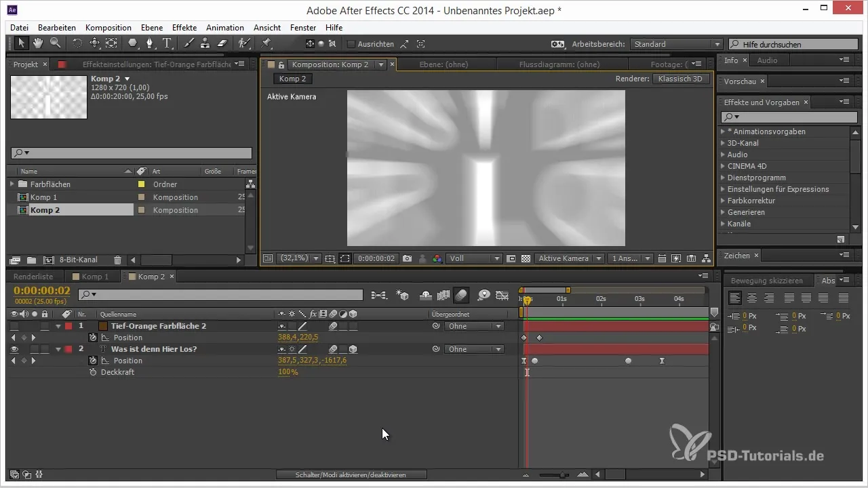Open the Datei menu

(x=19, y=28)
